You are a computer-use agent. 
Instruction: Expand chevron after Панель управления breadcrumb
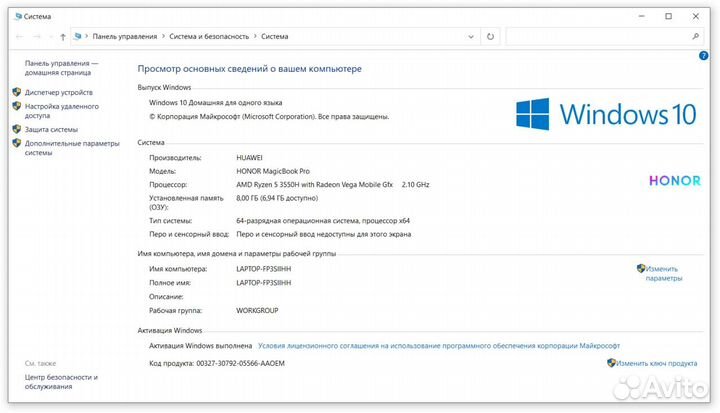click(163, 36)
